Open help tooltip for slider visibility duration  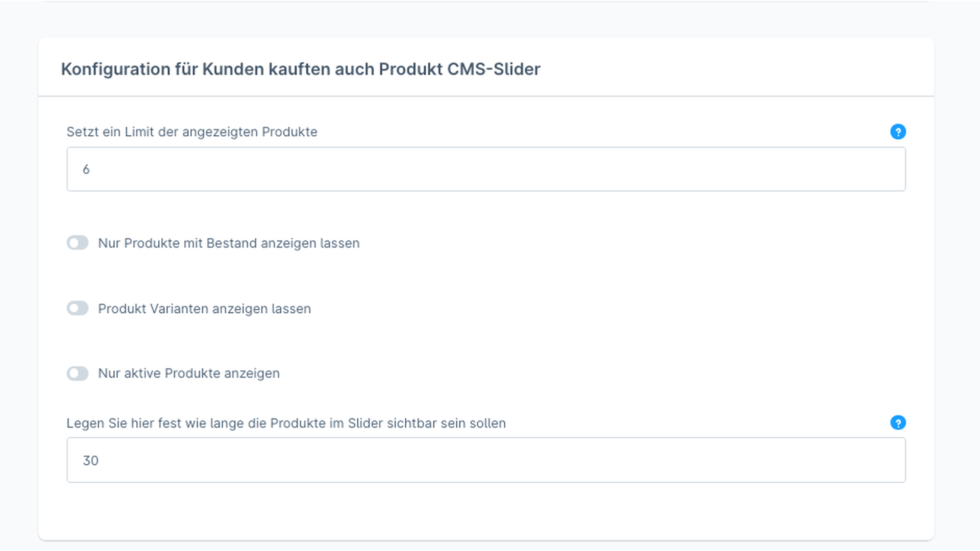click(x=898, y=423)
